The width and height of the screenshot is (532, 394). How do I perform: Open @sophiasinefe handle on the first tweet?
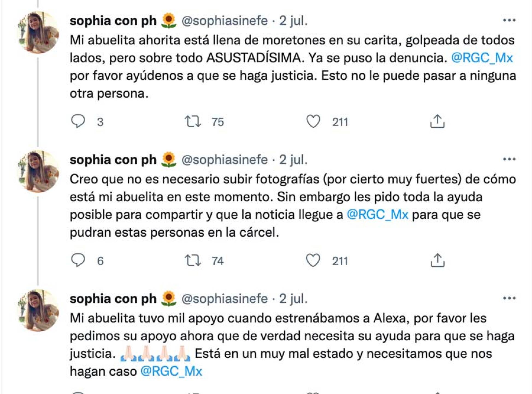224,21
